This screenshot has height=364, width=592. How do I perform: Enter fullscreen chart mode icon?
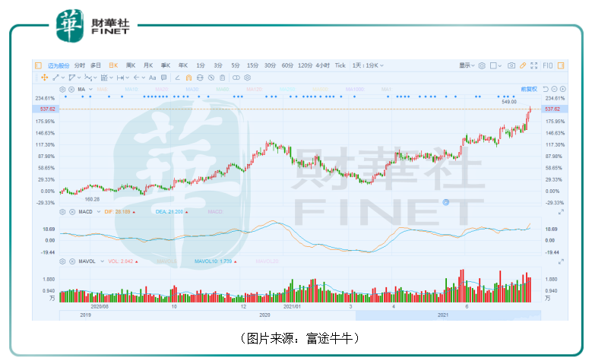point(533,65)
